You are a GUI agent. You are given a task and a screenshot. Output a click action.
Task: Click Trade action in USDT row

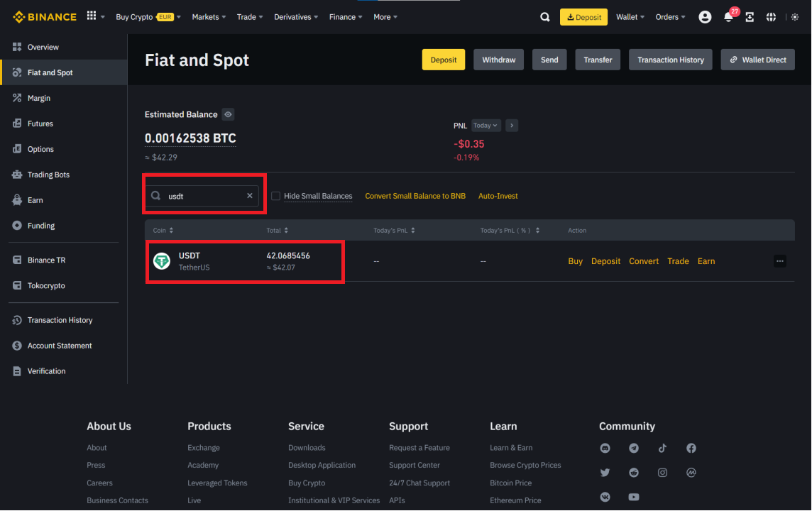pos(678,261)
